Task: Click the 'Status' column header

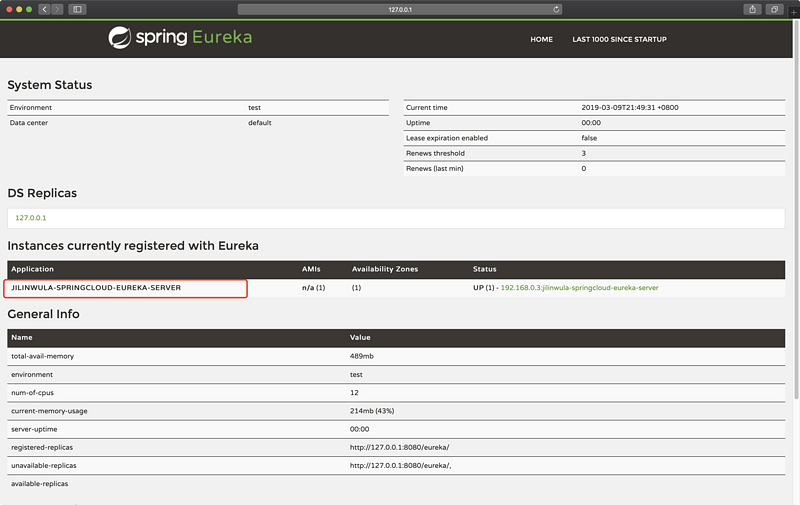Action: [485, 269]
